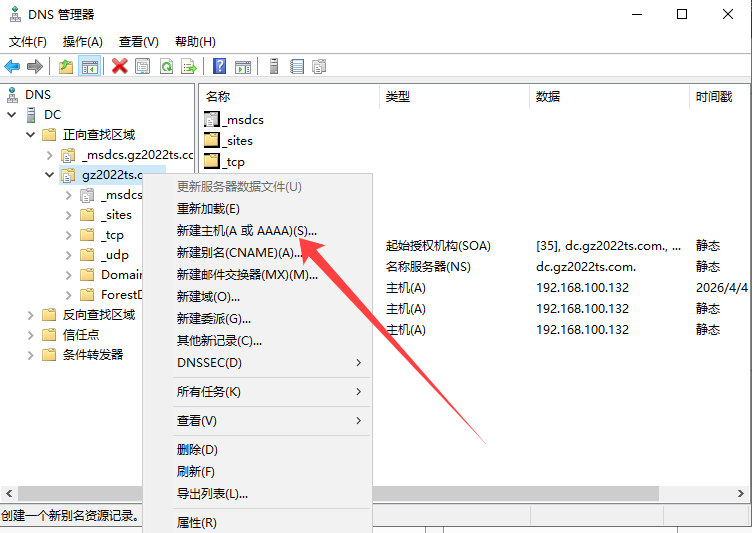Viewport: 752px width, 533px height.
Task: Select 新建别名(CNAME) context menu entry
Action: tap(240, 252)
